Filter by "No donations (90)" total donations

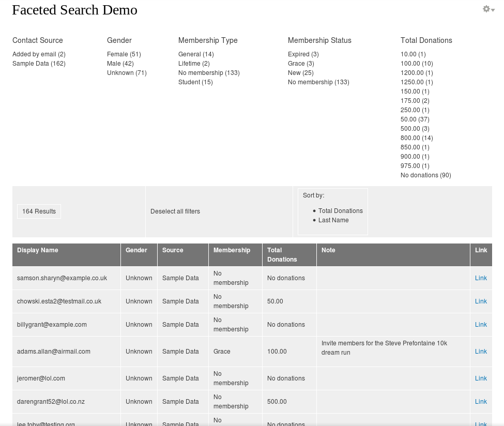(x=425, y=175)
